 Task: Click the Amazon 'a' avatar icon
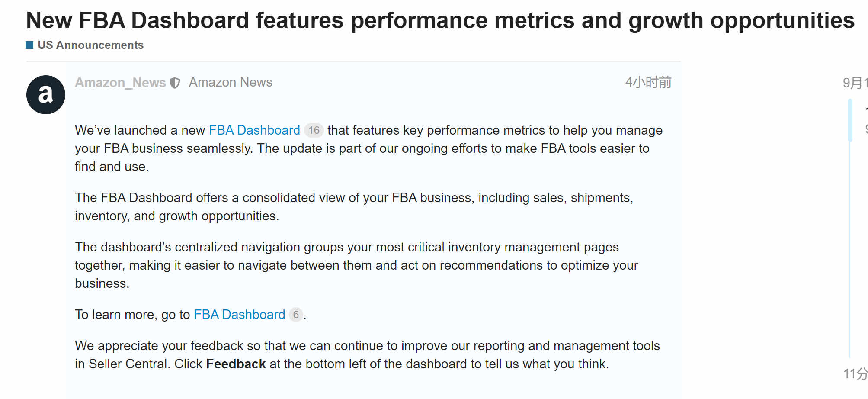coord(46,95)
